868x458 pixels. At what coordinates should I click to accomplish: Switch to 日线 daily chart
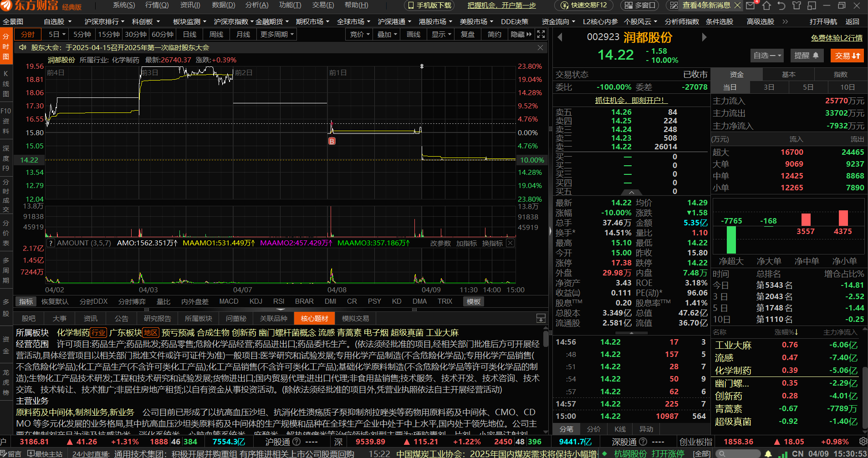189,34
